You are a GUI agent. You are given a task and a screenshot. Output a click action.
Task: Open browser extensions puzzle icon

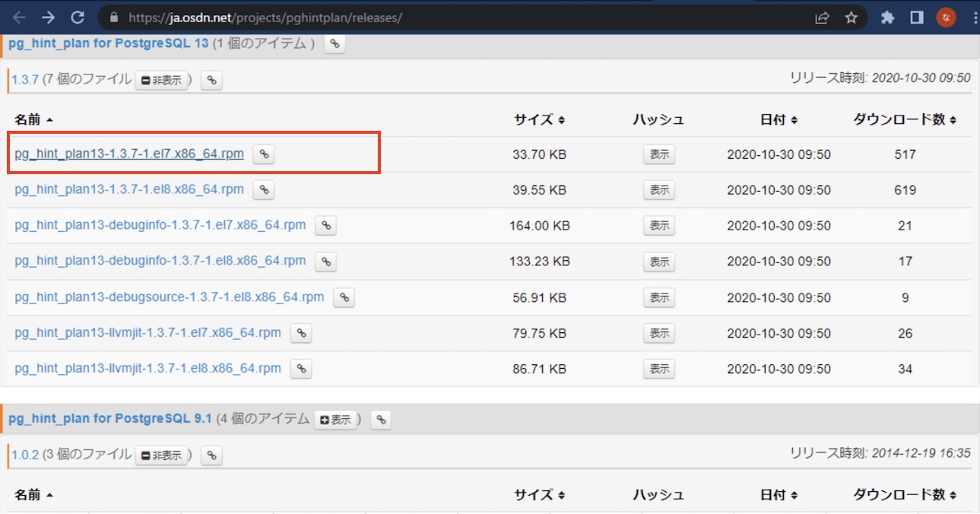pos(887,17)
